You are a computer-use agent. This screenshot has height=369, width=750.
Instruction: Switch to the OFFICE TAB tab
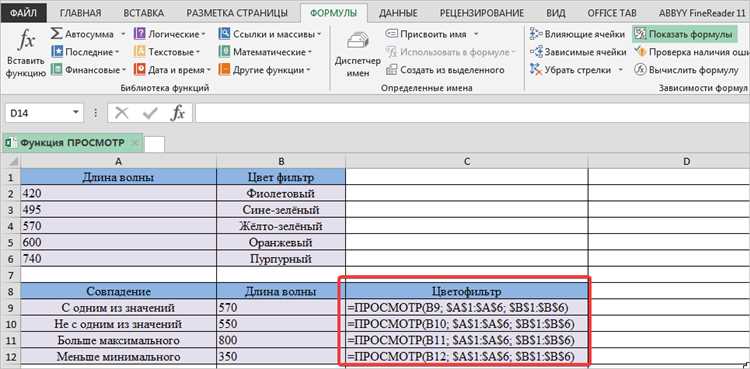[612, 13]
